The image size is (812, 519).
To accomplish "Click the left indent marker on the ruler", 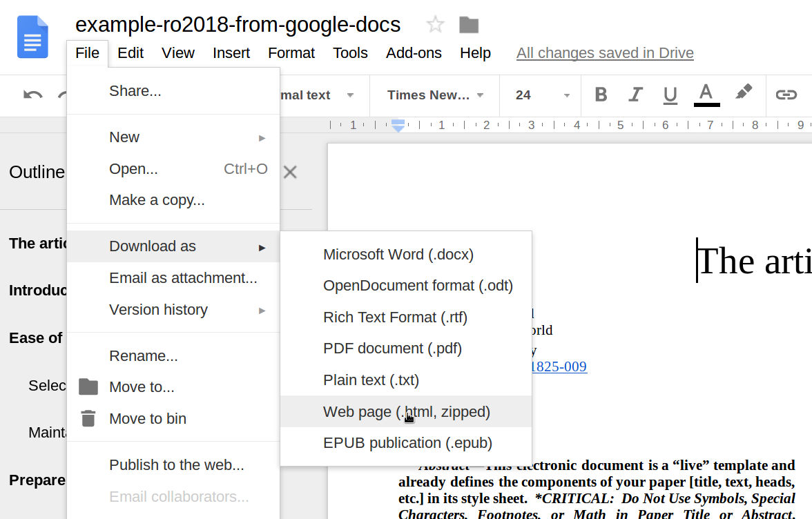I will [x=398, y=126].
